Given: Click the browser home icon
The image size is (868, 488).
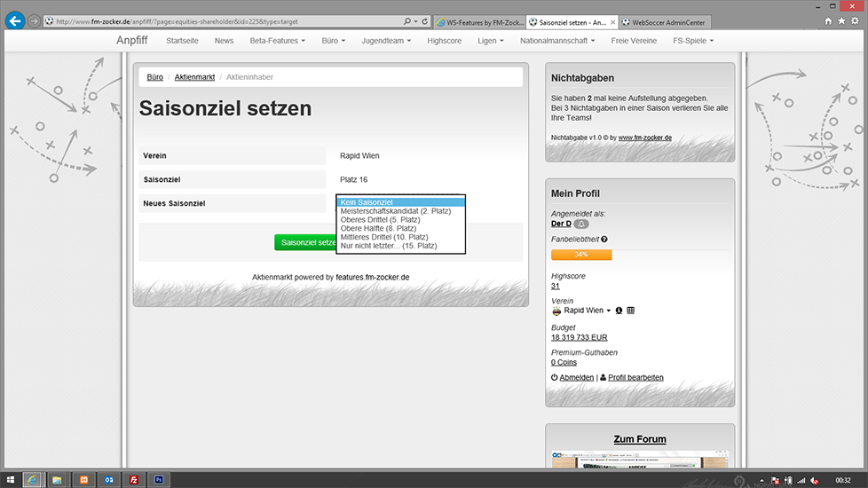Looking at the screenshot, I should 828,20.
